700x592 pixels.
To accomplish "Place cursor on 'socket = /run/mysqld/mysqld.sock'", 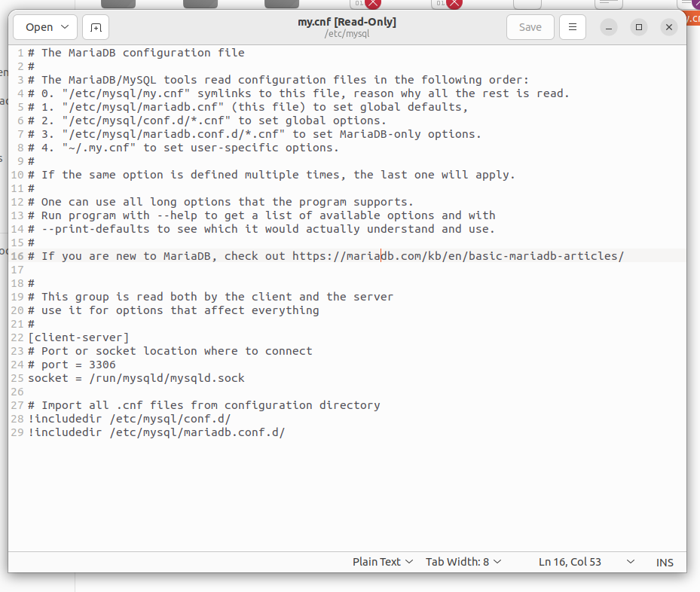I will (136, 378).
